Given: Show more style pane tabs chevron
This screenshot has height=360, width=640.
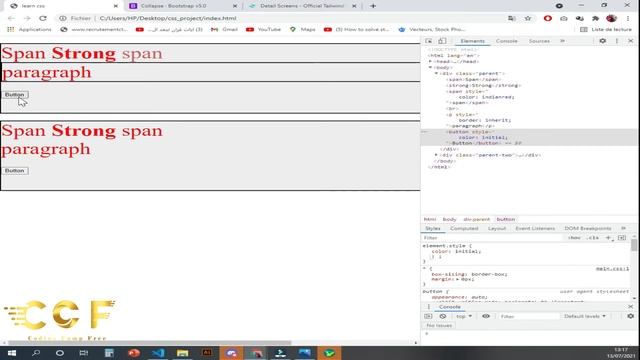Looking at the screenshot, I should [x=623, y=228].
